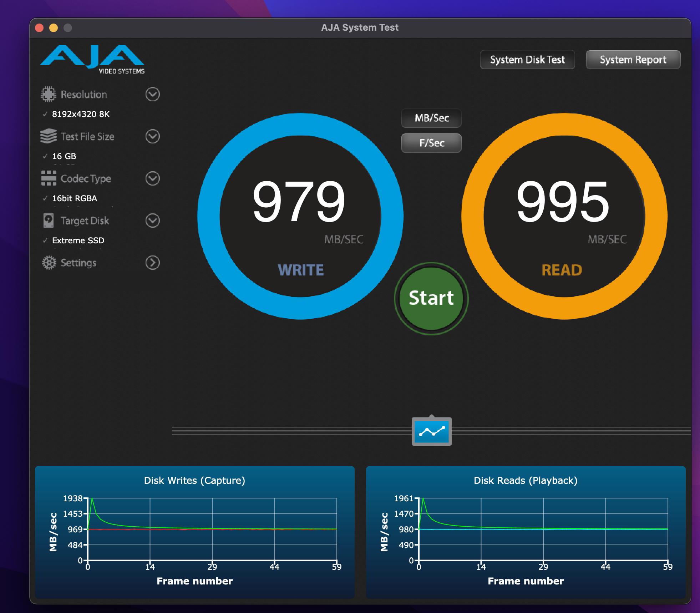The width and height of the screenshot is (700, 613).
Task: Click the Settings gear icon
Action: tap(49, 263)
